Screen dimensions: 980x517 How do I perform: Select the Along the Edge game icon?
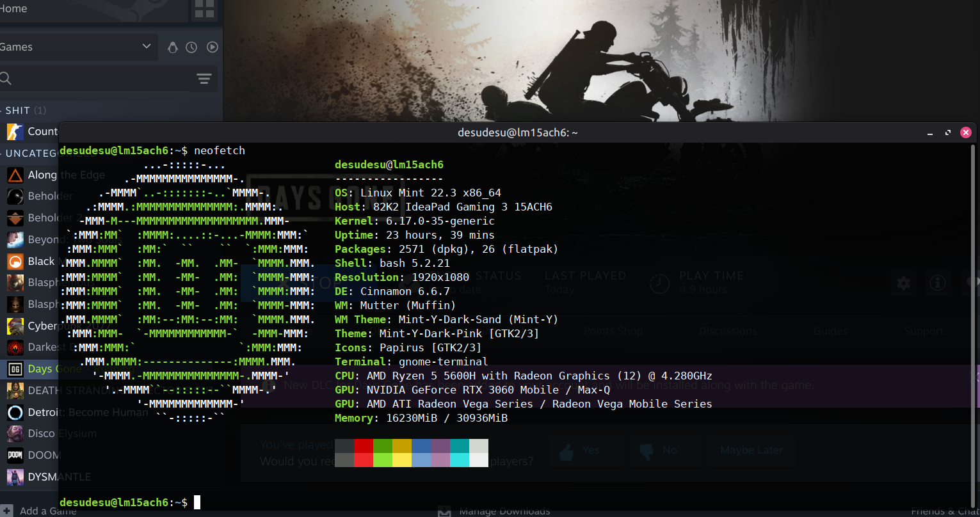(15, 175)
